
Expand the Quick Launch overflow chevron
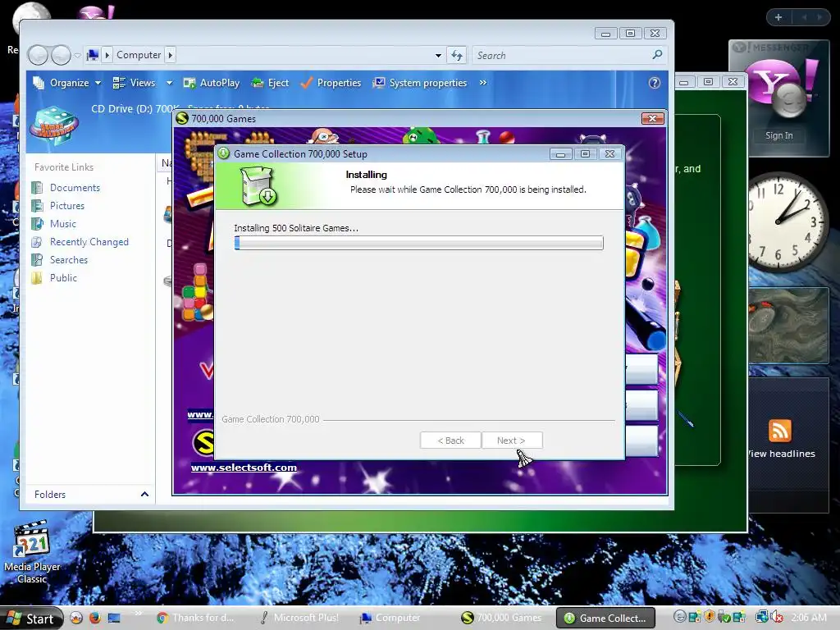coord(139,613)
